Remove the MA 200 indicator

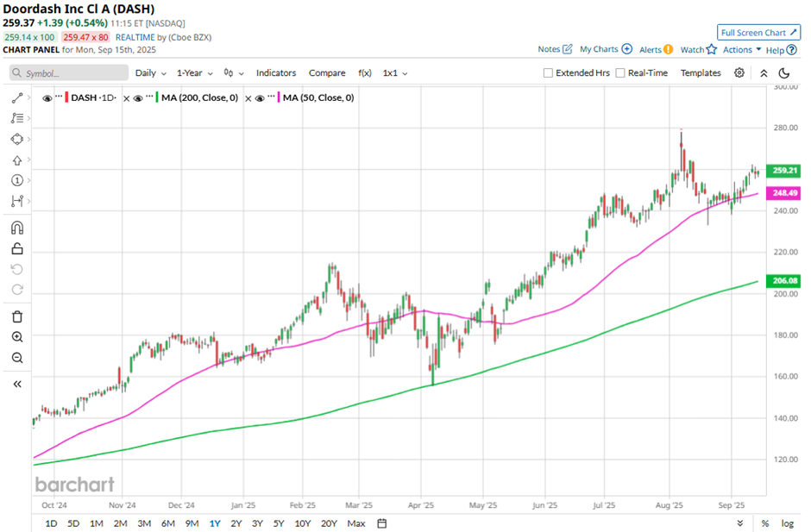click(127, 98)
